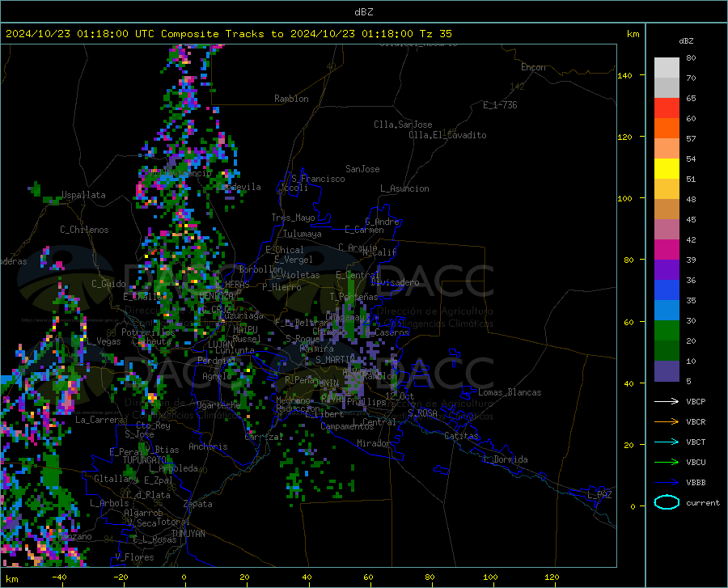Click the green VBCU arrow in legend
Image resolution: width=728 pixels, height=588 pixels.
pos(667,463)
